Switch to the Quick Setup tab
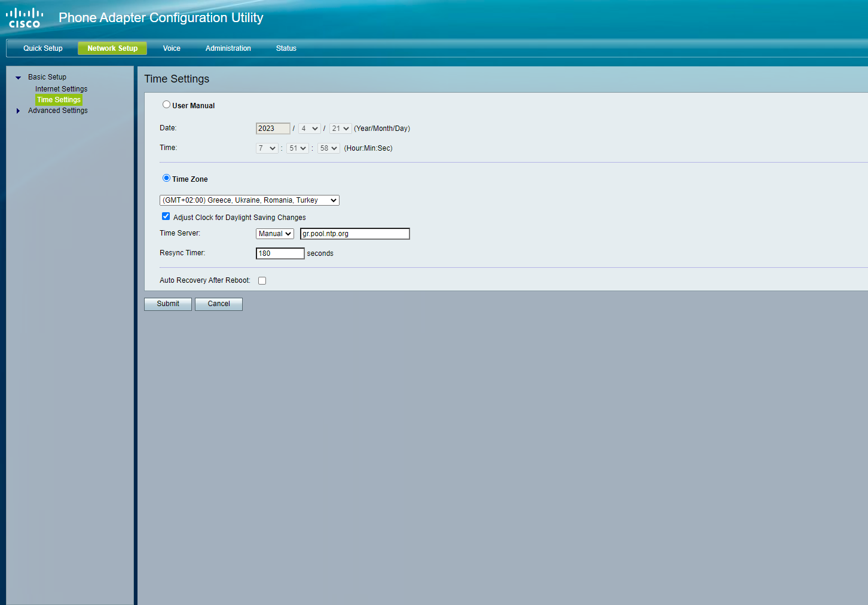868x605 pixels. [x=43, y=48]
